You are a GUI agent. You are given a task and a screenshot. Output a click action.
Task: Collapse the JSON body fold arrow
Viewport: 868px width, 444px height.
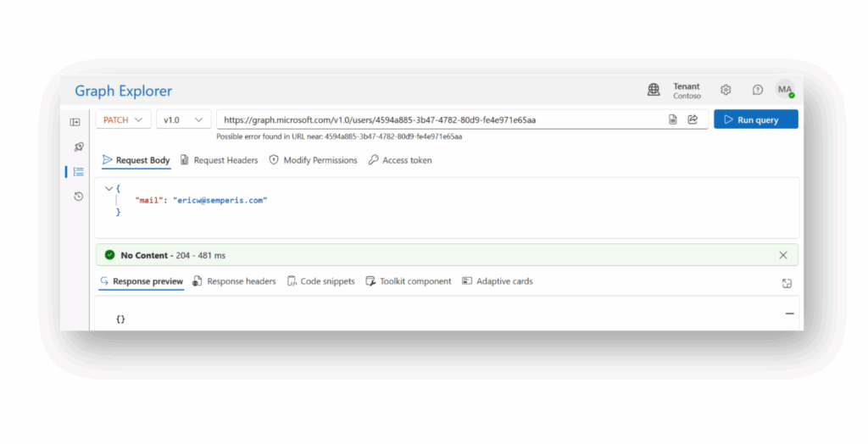click(x=108, y=189)
